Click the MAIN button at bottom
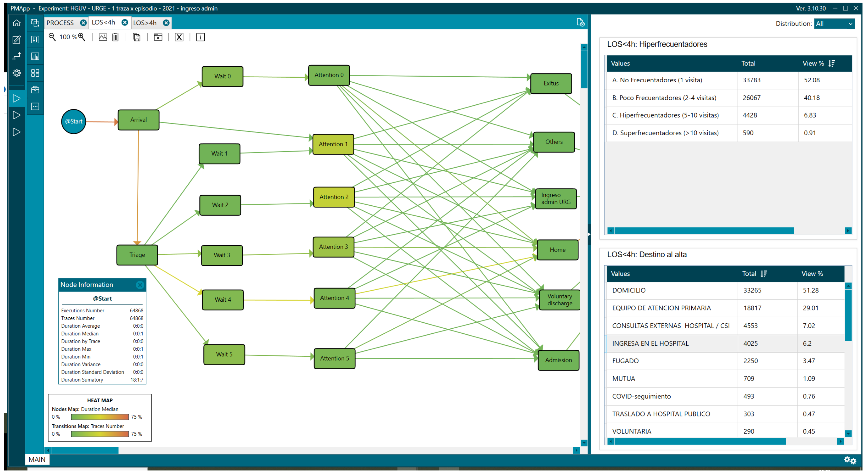This screenshot has width=868, height=475. [37, 459]
